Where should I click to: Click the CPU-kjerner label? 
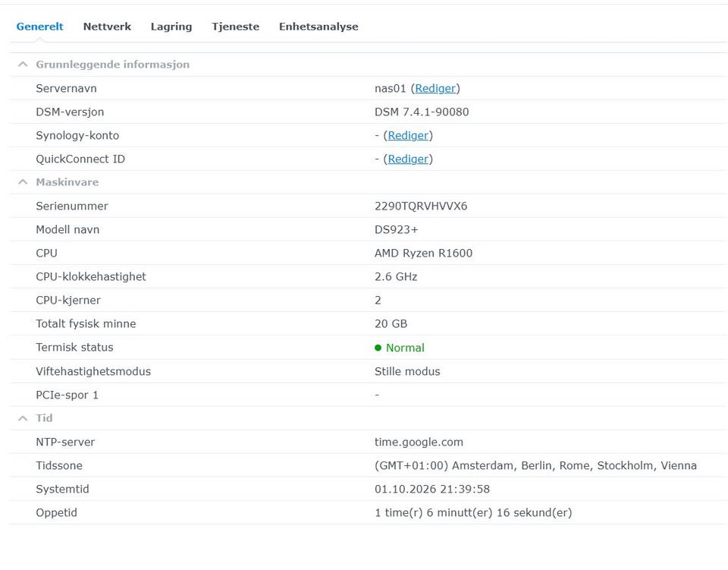[x=68, y=301]
